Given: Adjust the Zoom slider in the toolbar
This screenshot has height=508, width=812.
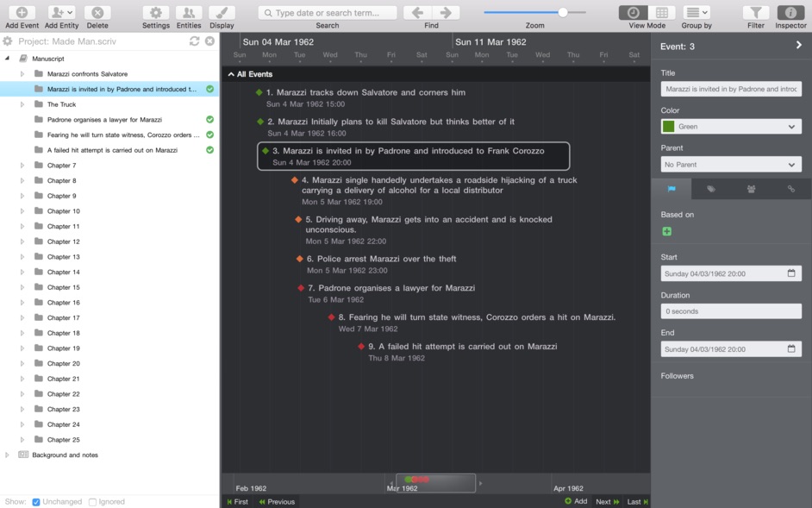Looking at the screenshot, I should point(561,12).
